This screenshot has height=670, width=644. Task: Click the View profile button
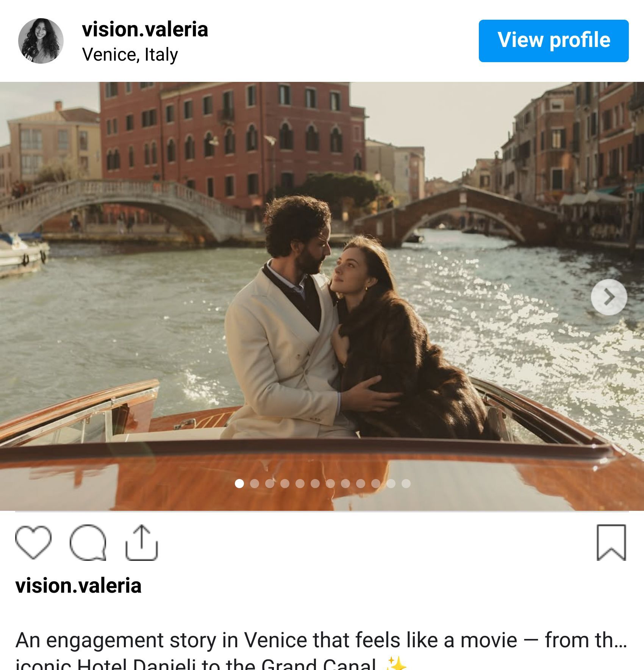tap(553, 41)
